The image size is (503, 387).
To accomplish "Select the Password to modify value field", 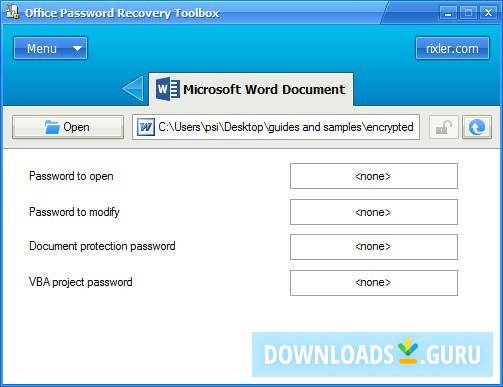I will [374, 212].
